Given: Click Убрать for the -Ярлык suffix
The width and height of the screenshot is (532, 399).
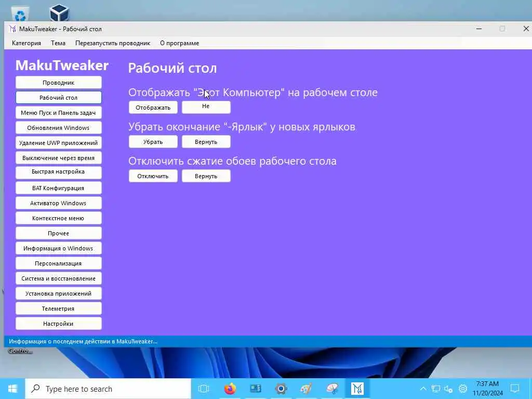Looking at the screenshot, I should (x=153, y=142).
